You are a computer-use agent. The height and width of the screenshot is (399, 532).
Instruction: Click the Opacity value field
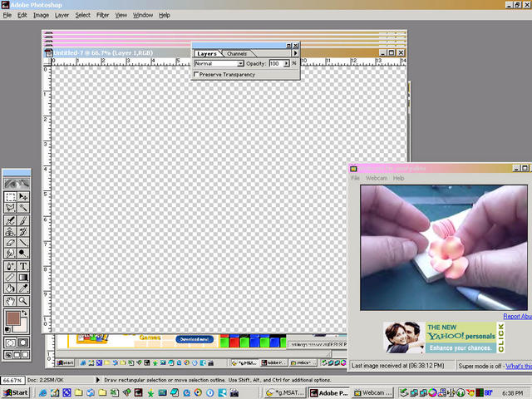pos(276,63)
